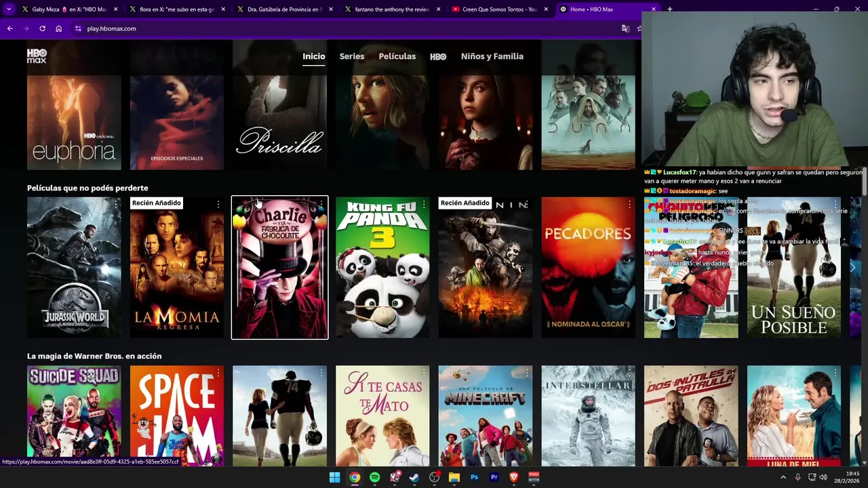Open Brave browser from the taskbar
868x488 pixels.
coord(514,477)
